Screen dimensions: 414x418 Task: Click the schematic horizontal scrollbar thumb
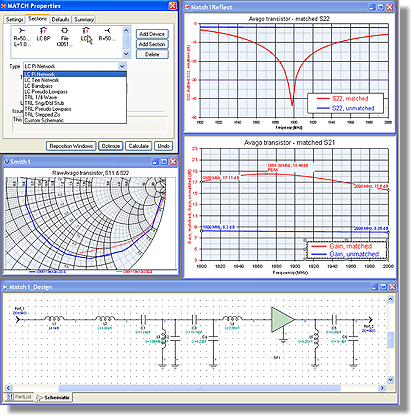[x=199, y=388]
